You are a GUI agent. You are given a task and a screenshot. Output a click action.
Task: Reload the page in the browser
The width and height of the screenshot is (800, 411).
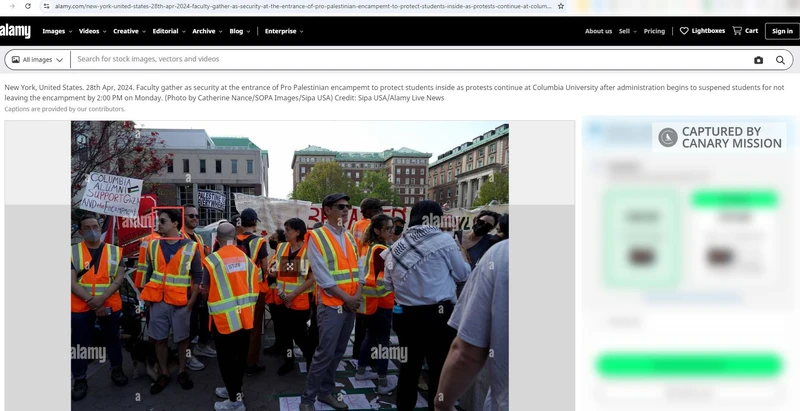pyautogui.click(x=28, y=6)
